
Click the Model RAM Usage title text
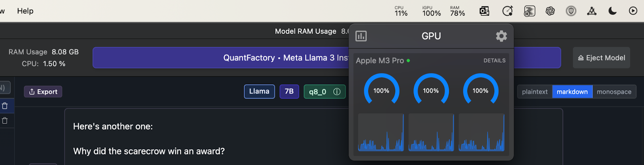(305, 31)
